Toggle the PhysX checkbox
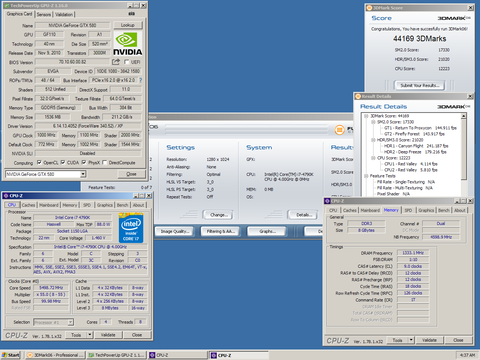The width and height of the screenshot is (480, 360). click(84, 162)
